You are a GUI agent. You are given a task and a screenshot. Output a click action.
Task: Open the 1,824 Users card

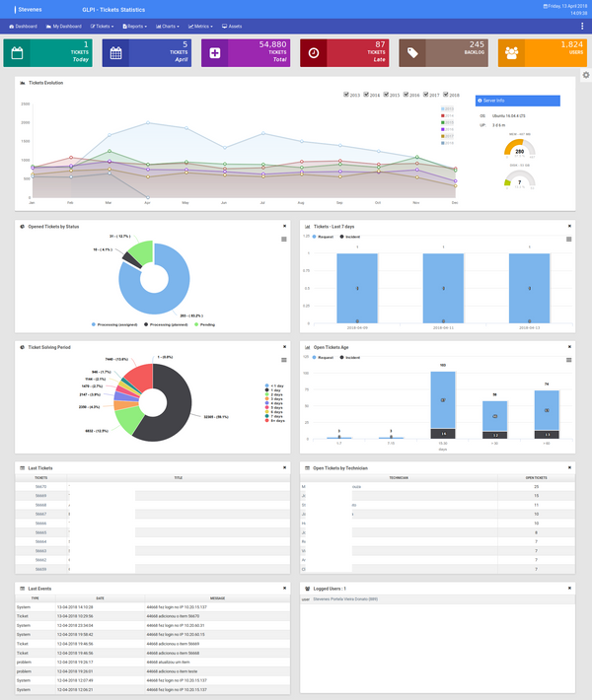(543, 53)
